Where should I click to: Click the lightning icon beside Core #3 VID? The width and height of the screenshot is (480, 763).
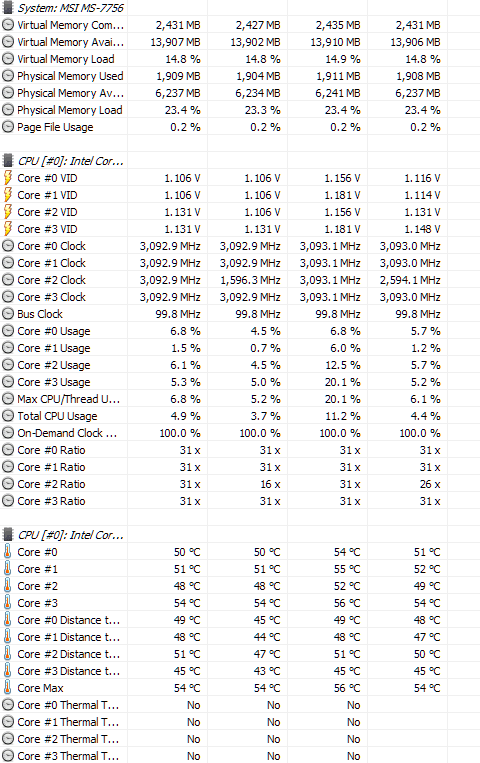point(8,229)
